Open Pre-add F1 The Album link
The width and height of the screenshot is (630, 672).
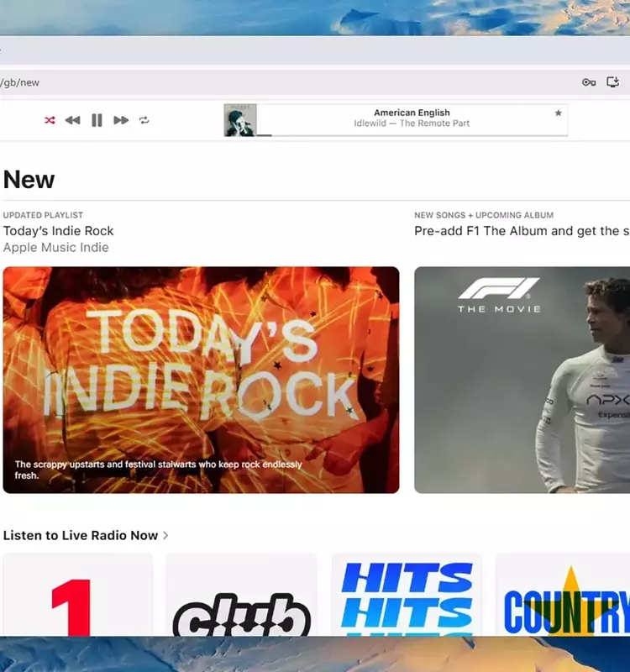coord(522,231)
